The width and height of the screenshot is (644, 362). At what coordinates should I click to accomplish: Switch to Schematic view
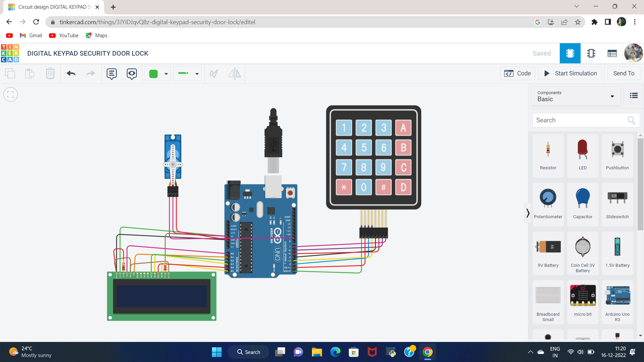pos(591,53)
